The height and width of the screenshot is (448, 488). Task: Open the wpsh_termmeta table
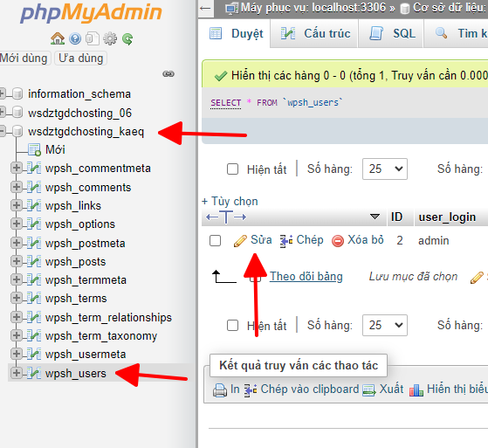(x=86, y=280)
